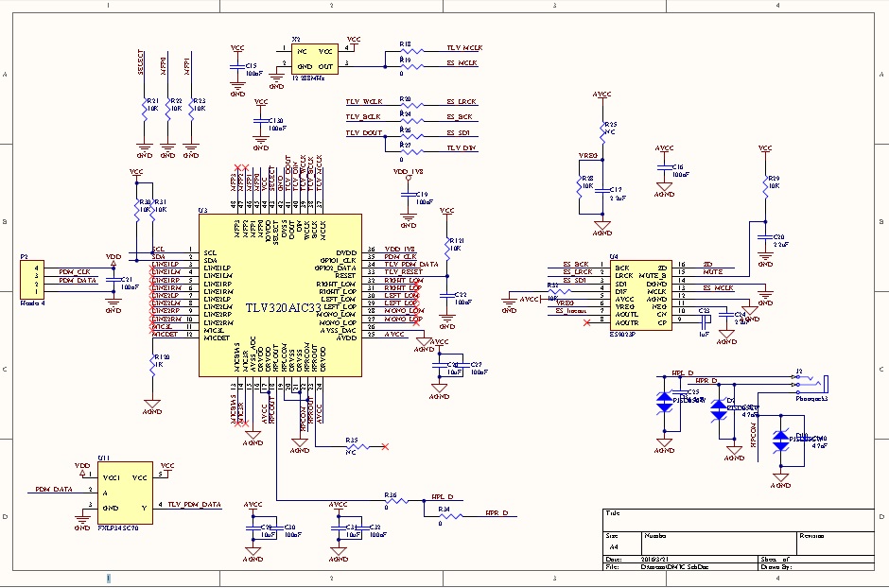
Task: Click the VDD_1V8 power label above C19
Action: coord(409,171)
